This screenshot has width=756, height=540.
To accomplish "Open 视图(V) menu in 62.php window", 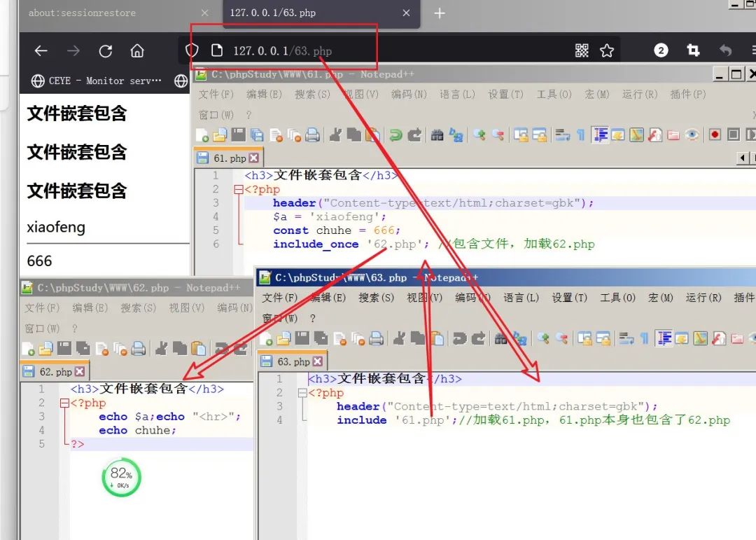I will pyautogui.click(x=187, y=308).
